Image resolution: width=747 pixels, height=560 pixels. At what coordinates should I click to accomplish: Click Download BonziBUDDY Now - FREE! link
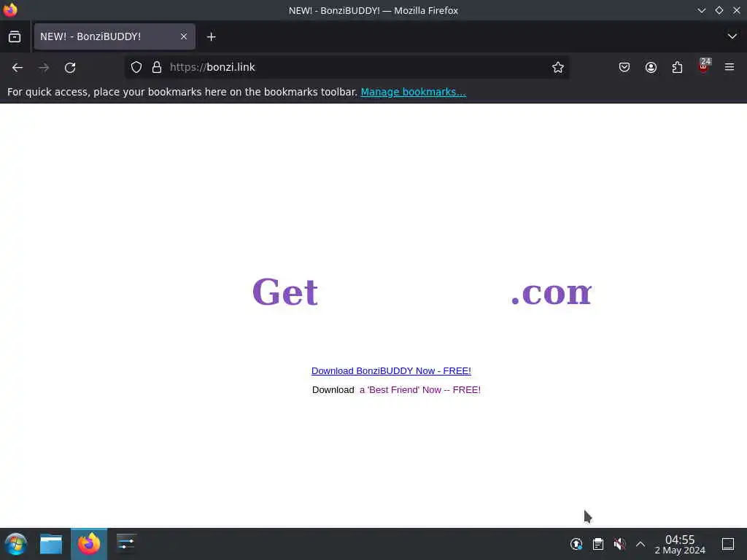(391, 371)
